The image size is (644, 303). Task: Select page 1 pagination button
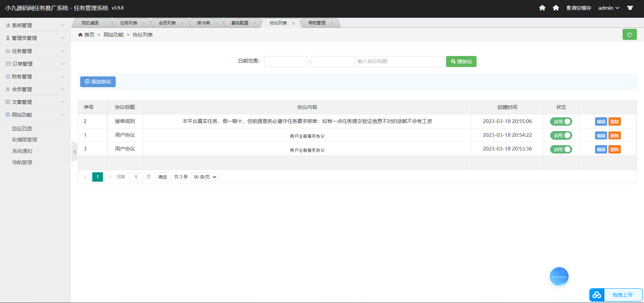(x=98, y=177)
